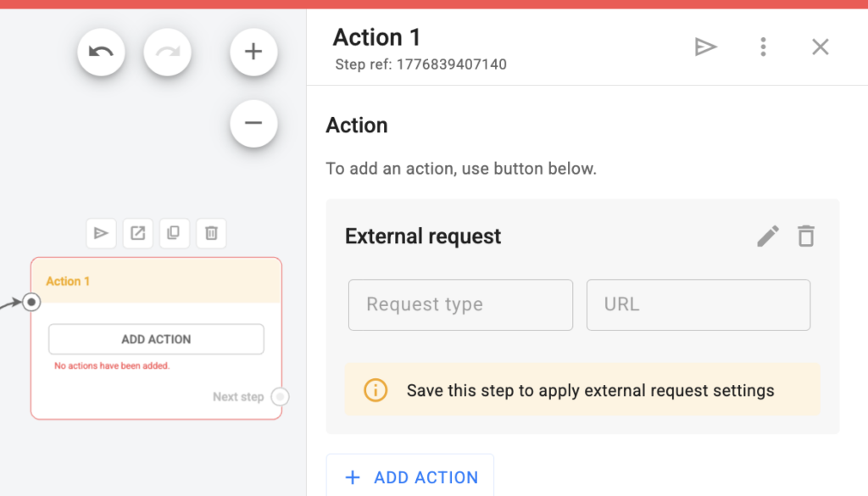Delete the Action 1 node from canvas

coord(211,233)
